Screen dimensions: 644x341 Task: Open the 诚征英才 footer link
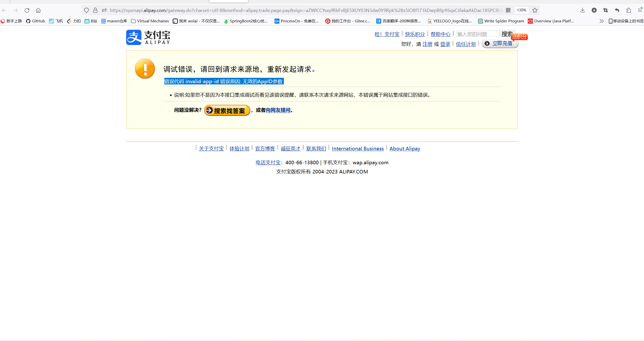(290, 149)
